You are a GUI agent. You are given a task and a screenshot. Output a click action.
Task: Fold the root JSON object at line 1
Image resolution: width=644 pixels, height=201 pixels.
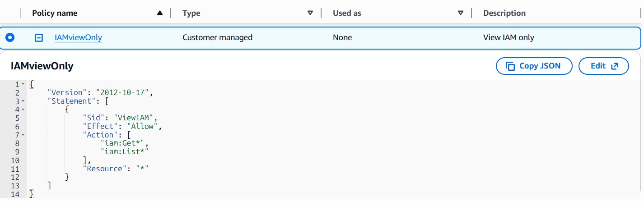(x=23, y=84)
